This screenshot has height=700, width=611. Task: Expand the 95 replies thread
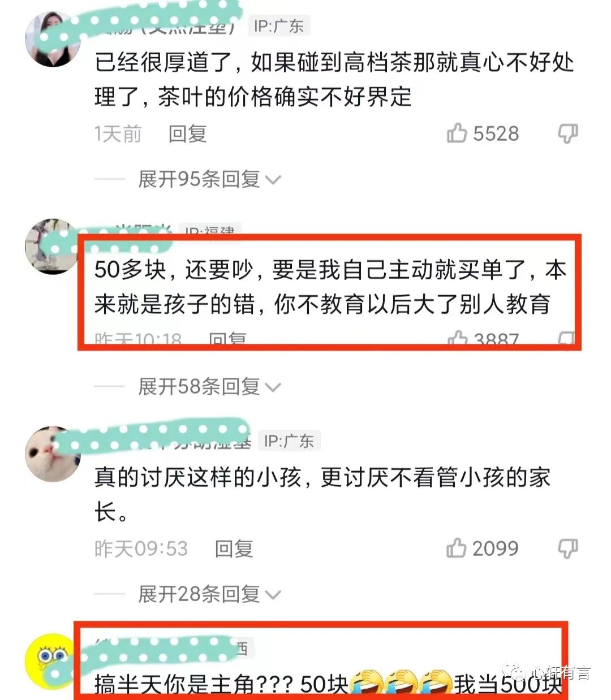click(209, 179)
